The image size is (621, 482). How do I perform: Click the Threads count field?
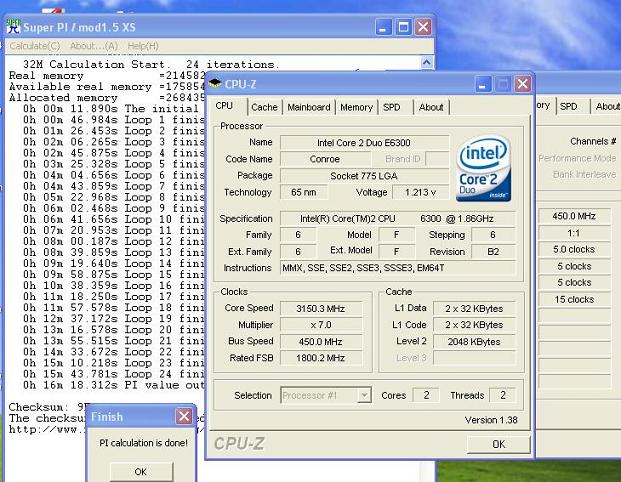[502, 395]
